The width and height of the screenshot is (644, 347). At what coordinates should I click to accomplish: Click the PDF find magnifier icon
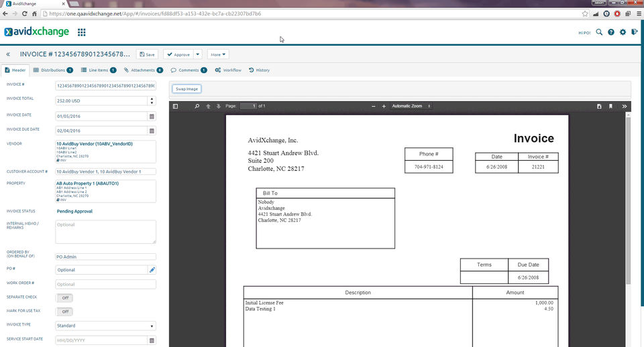click(x=197, y=107)
